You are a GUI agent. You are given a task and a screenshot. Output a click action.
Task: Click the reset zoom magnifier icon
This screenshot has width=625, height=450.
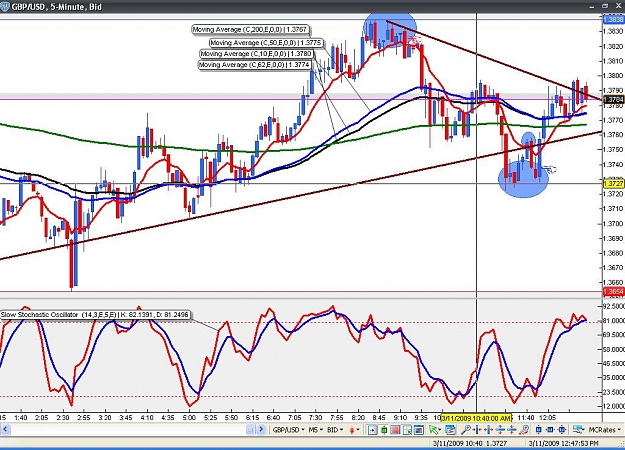pyautogui.click(x=524, y=430)
